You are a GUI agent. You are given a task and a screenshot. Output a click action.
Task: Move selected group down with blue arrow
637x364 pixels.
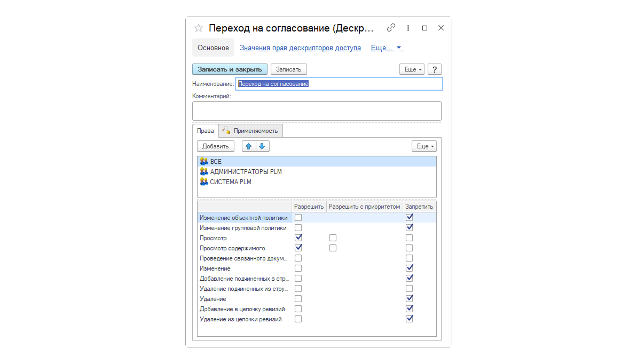263,146
